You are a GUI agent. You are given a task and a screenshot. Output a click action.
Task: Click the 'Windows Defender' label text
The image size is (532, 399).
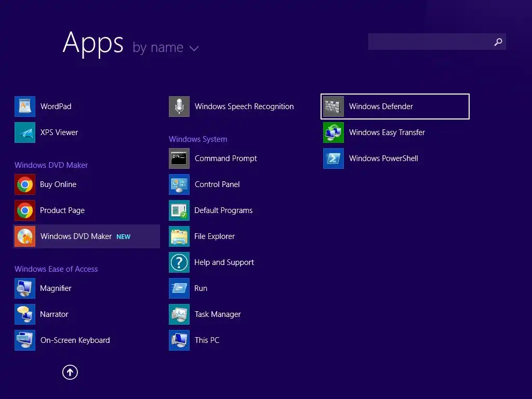click(381, 106)
